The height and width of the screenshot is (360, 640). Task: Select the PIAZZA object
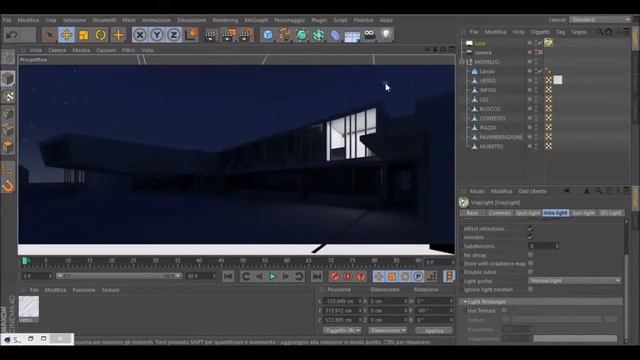click(488, 128)
